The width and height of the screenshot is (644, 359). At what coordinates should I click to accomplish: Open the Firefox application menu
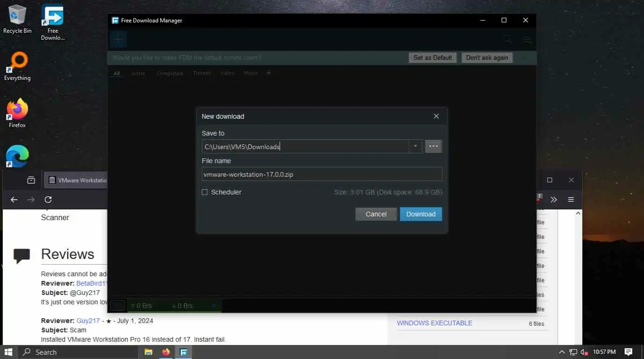(571, 200)
